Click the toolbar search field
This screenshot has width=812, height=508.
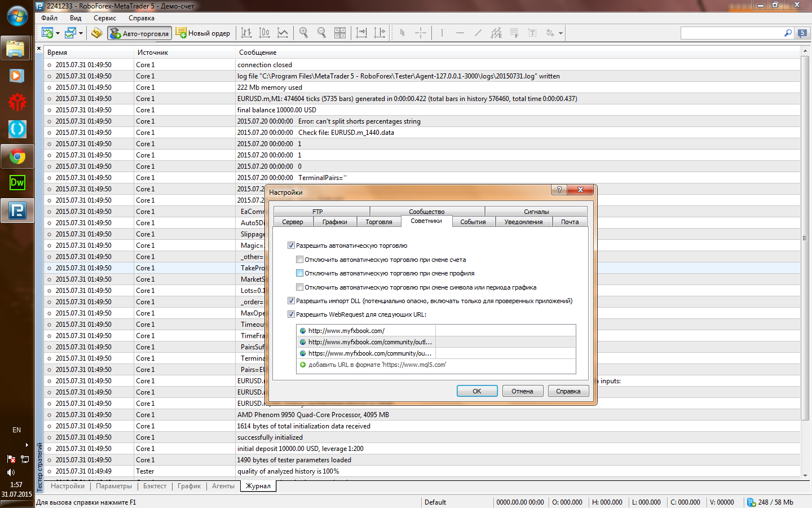pos(731,33)
